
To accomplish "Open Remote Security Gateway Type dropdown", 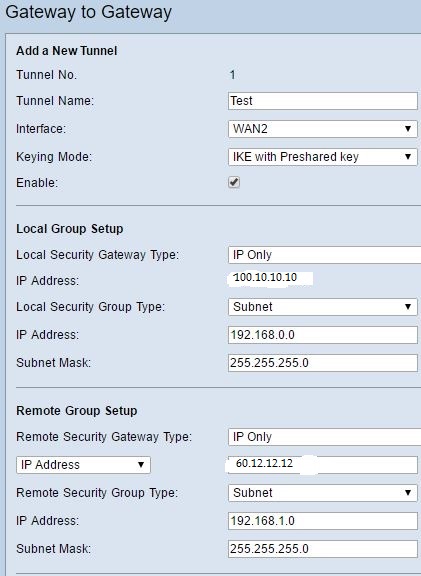I will coord(324,437).
